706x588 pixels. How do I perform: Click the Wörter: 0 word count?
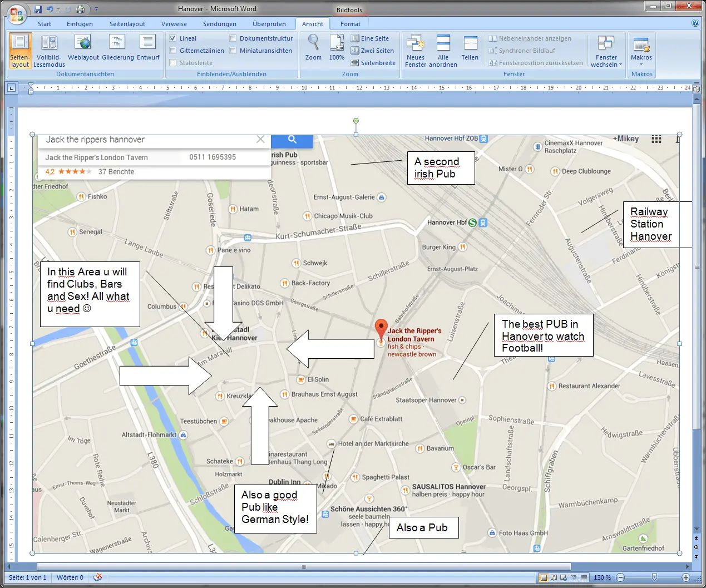pyautogui.click(x=70, y=577)
